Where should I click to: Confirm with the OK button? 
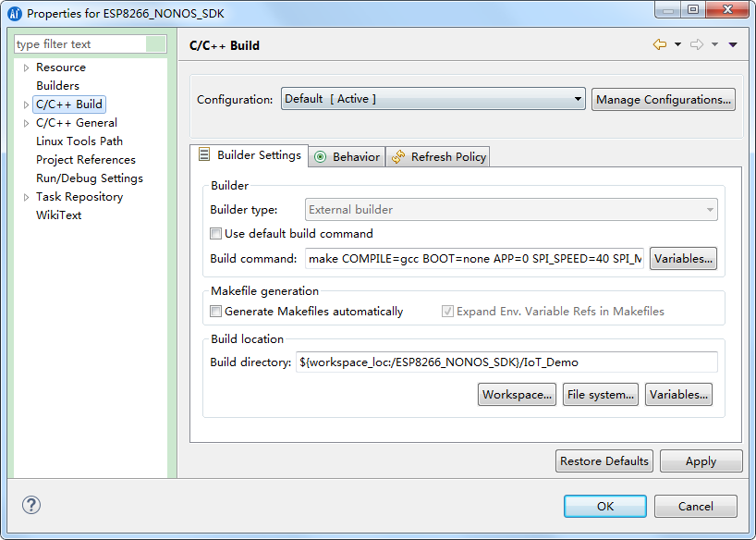point(605,506)
